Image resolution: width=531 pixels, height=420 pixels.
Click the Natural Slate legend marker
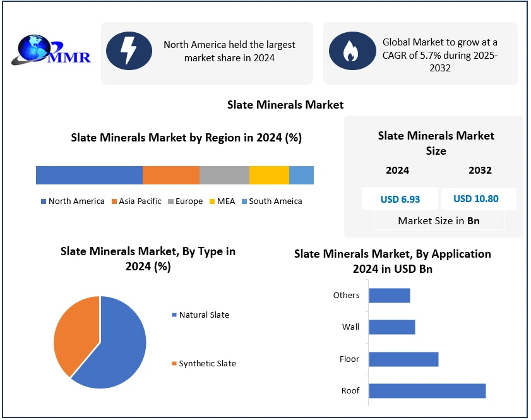click(174, 315)
